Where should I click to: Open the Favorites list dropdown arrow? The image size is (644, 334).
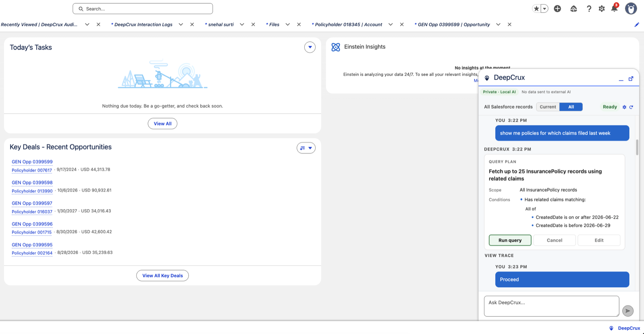click(x=545, y=8)
